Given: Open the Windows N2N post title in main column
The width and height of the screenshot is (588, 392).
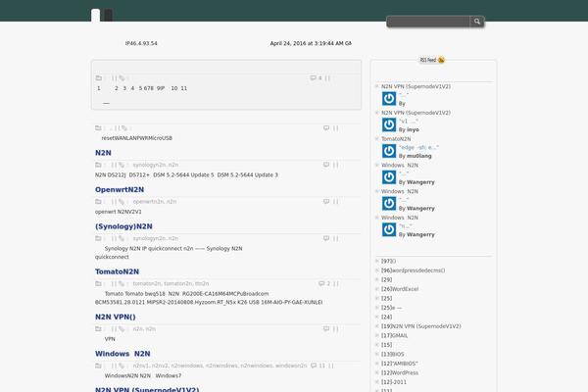Looking at the screenshot, I should pyautogui.click(x=122, y=354).
